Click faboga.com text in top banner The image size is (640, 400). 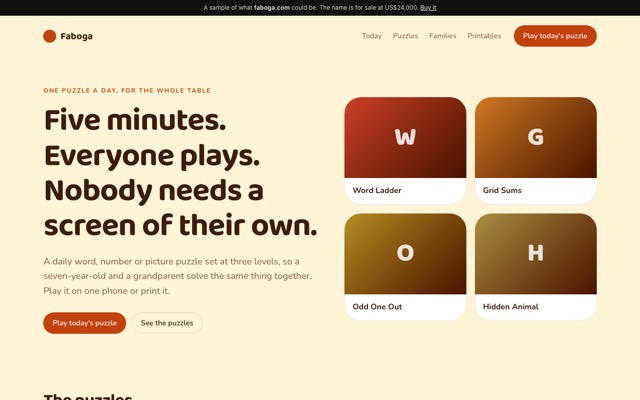click(x=272, y=8)
